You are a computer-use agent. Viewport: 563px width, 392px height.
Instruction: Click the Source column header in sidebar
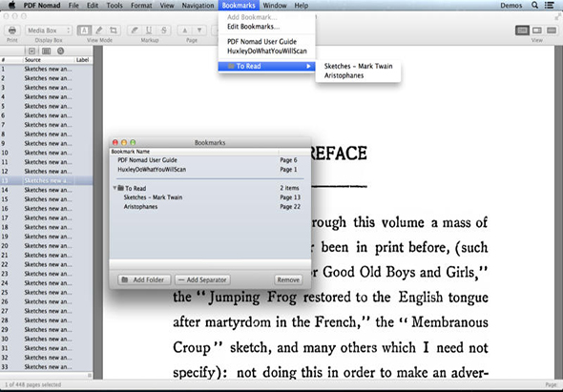[x=49, y=60]
